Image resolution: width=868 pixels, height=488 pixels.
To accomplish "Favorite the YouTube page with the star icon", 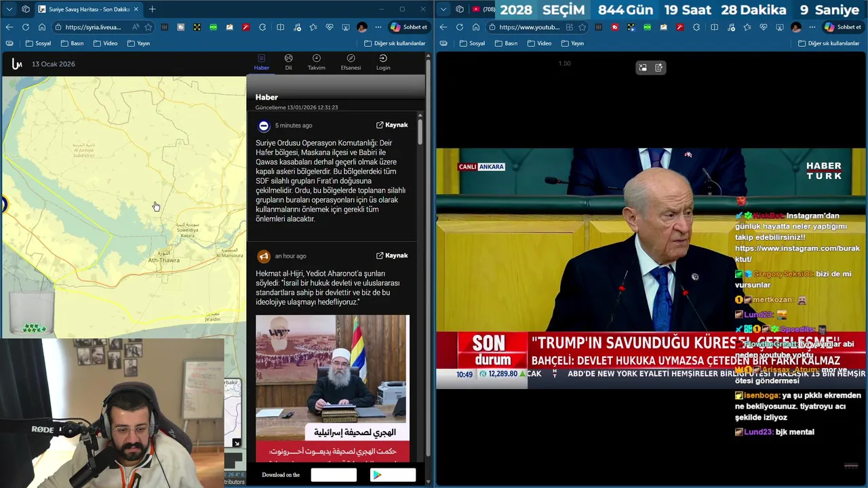I will pyautogui.click(x=582, y=27).
